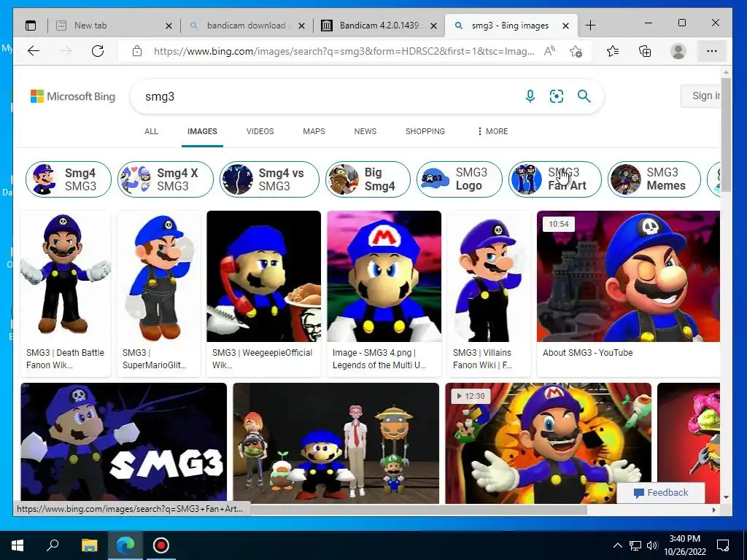Click the network tray icon
This screenshot has width=747, height=560.
point(635,545)
